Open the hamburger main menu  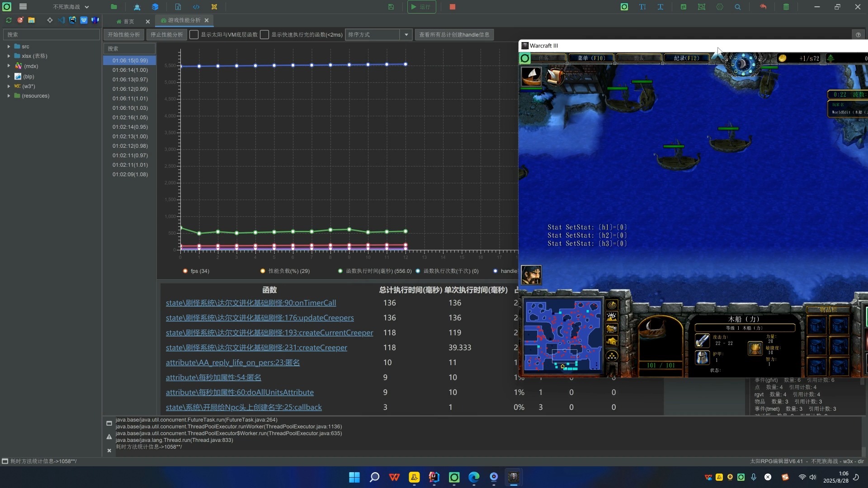click(23, 7)
